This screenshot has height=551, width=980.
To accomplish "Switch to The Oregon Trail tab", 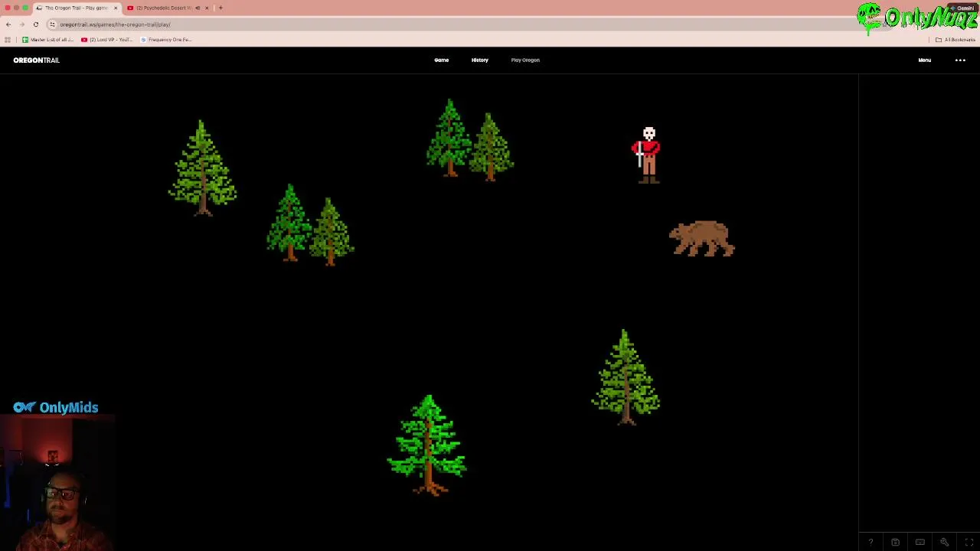I will tap(77, 8).
